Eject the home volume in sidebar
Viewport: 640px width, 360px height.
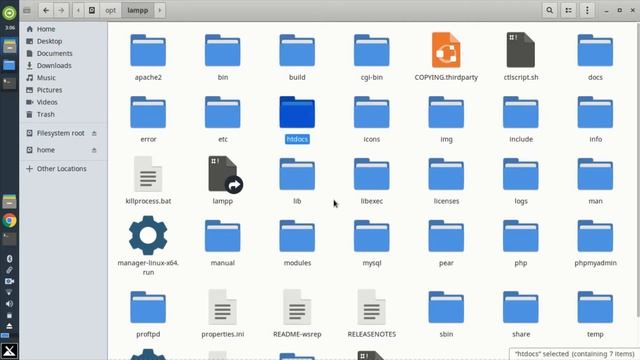click(x=94, y=150)
